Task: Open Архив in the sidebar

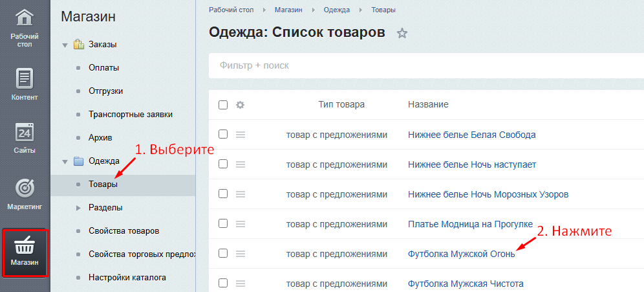Action: click(x=100, y=137)
